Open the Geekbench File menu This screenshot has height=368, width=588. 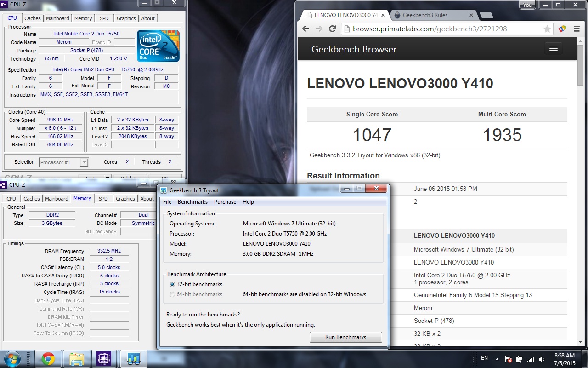167,202
